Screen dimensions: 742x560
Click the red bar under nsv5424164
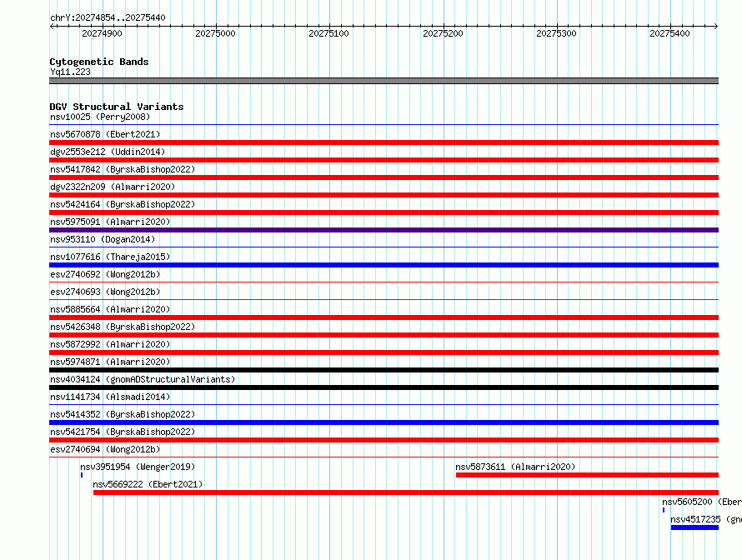pyautogui.click(x=384, y=212)
